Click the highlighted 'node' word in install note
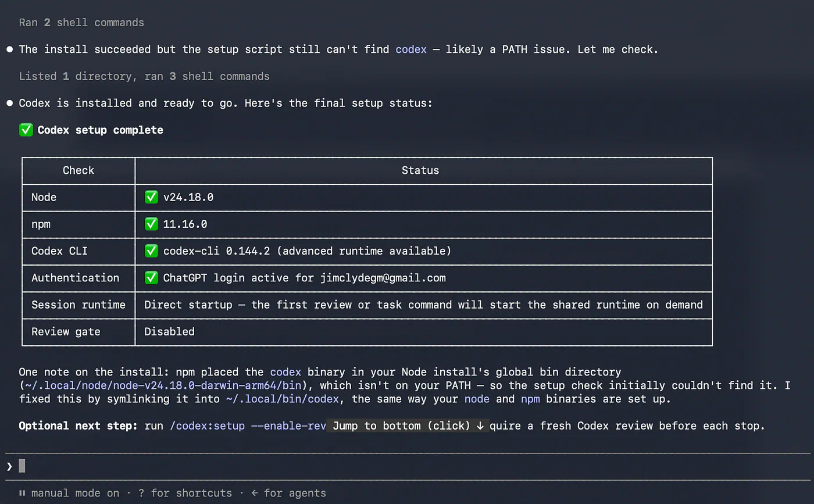The image size is (814, 504). (x=477, y=399)
